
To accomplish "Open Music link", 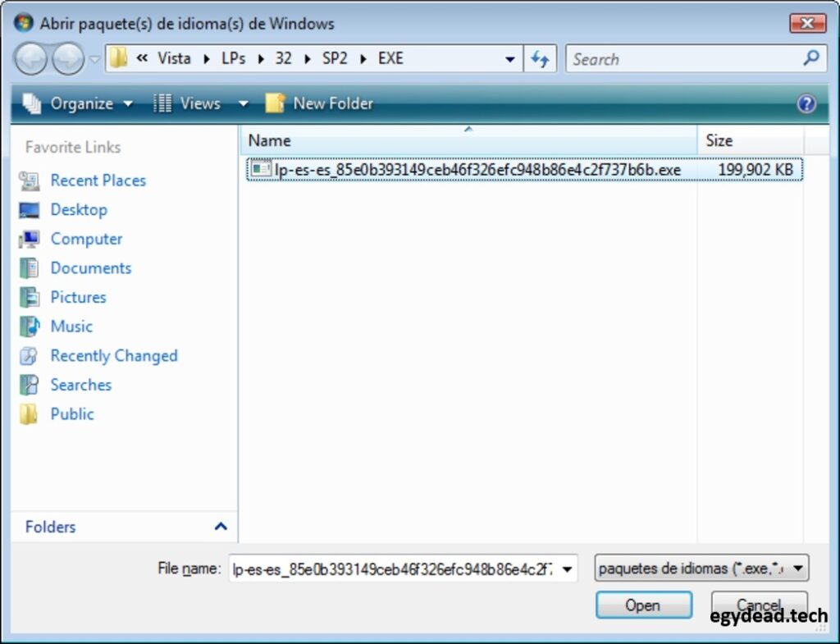I will [71, 327].
